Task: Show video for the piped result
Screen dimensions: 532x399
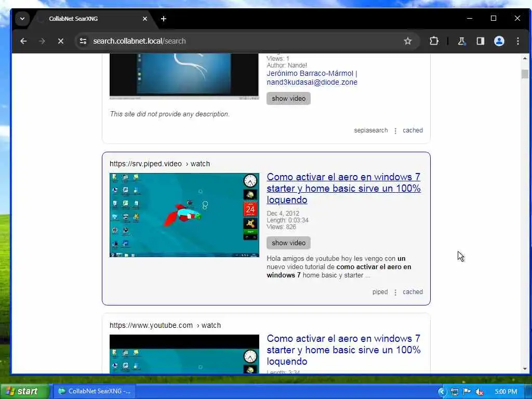Action: 288,243
